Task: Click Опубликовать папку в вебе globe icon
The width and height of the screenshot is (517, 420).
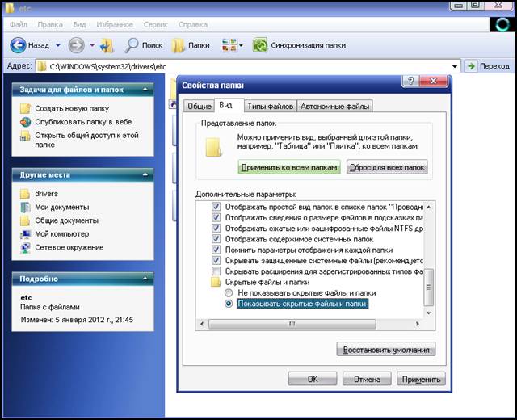Action: tap(25, 122)
